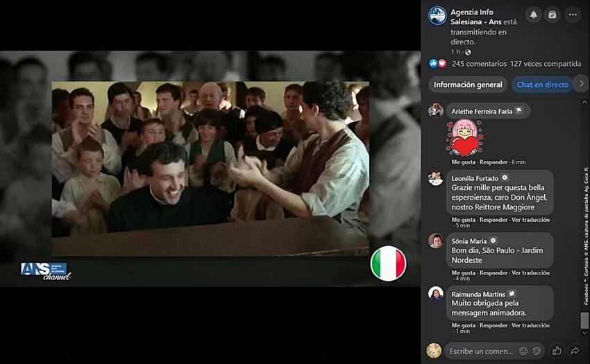Click the notification bell icon
The image size is (590, 364).
click(534, 15)
